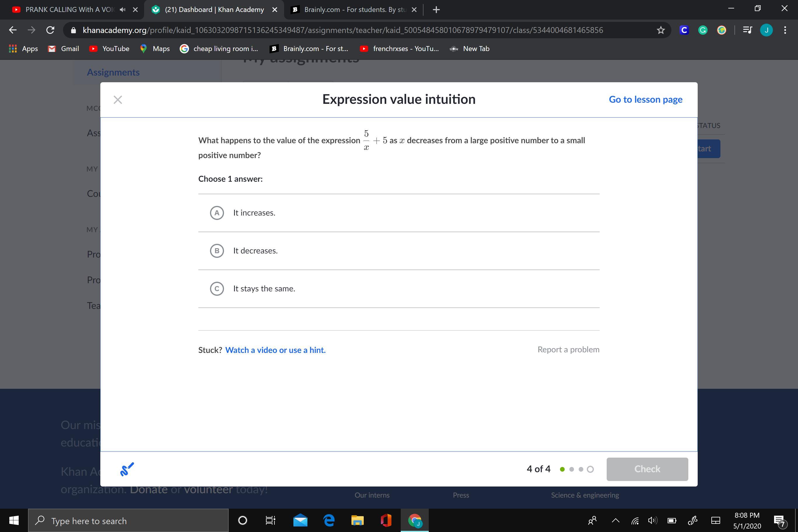Bookmark this page with star icon

point(660,30)
